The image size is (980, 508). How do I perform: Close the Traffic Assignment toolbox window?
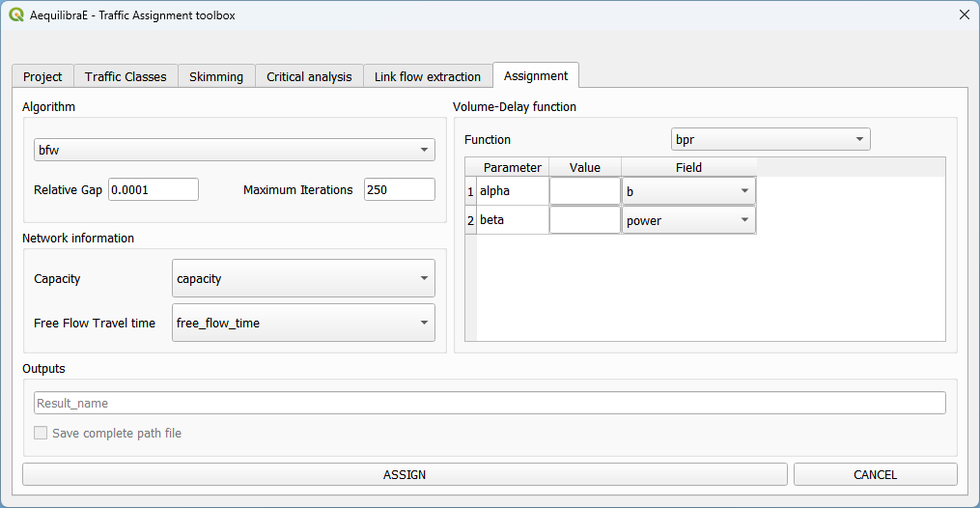pos(965,15)
